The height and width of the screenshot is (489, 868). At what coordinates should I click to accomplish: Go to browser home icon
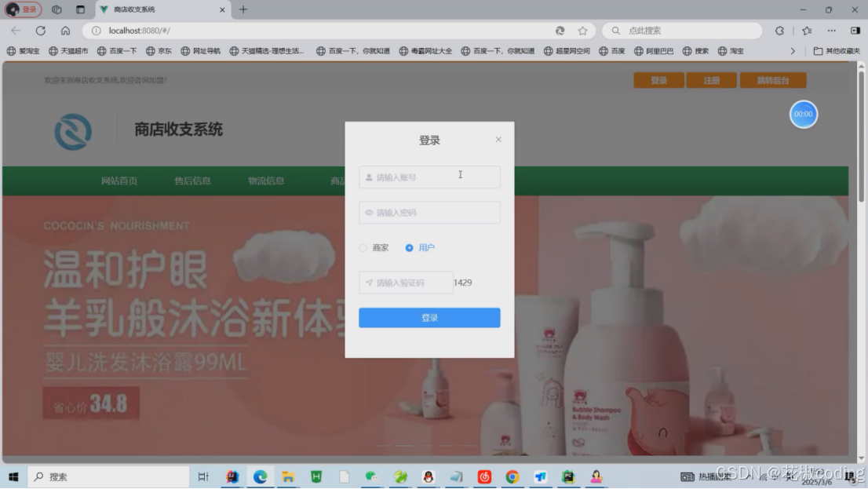(x=65, y=31)
